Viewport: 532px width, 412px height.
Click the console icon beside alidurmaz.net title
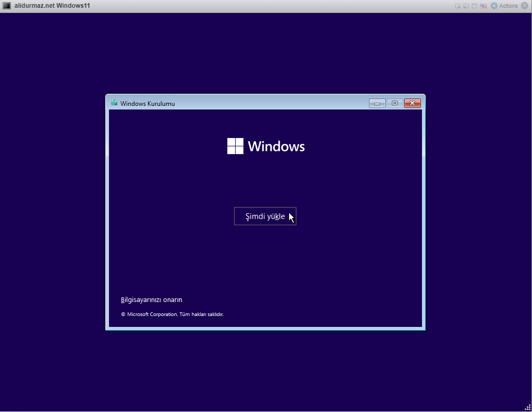pos(7,6)
